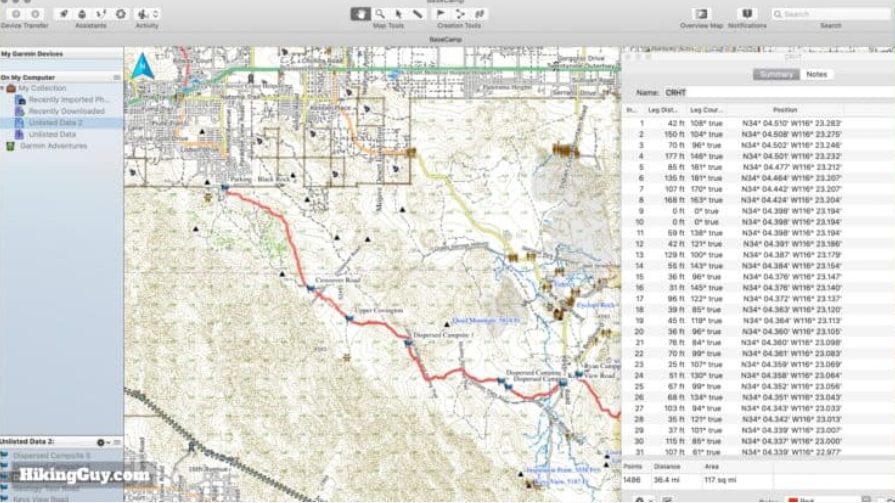Sort by the Leg Dist column header
This screenshot has height=503, width=895.
[662, 110]
